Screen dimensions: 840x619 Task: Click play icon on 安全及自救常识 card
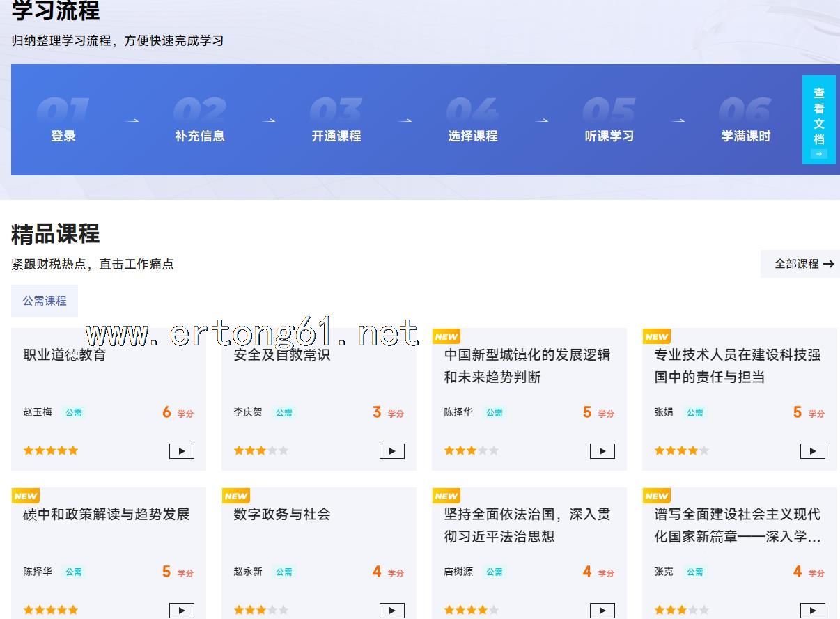[x=391, y=451]
